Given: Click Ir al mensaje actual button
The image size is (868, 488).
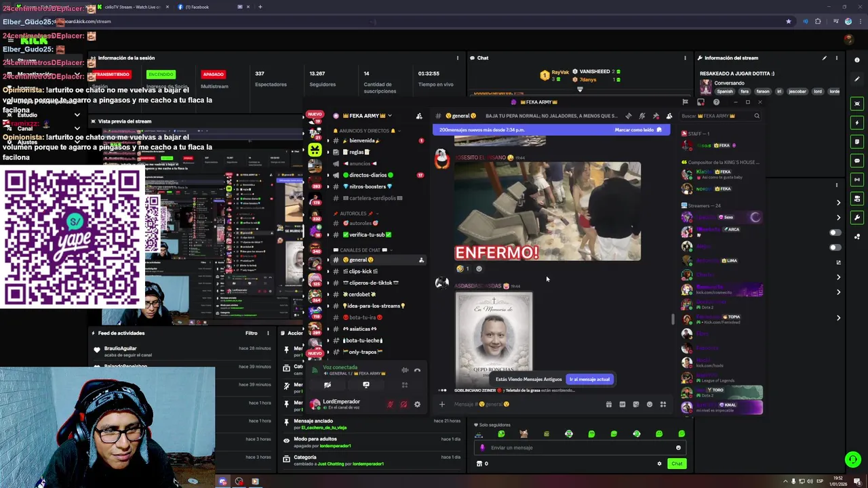Looking at the screenshot, I should click(x=589, y=380).
